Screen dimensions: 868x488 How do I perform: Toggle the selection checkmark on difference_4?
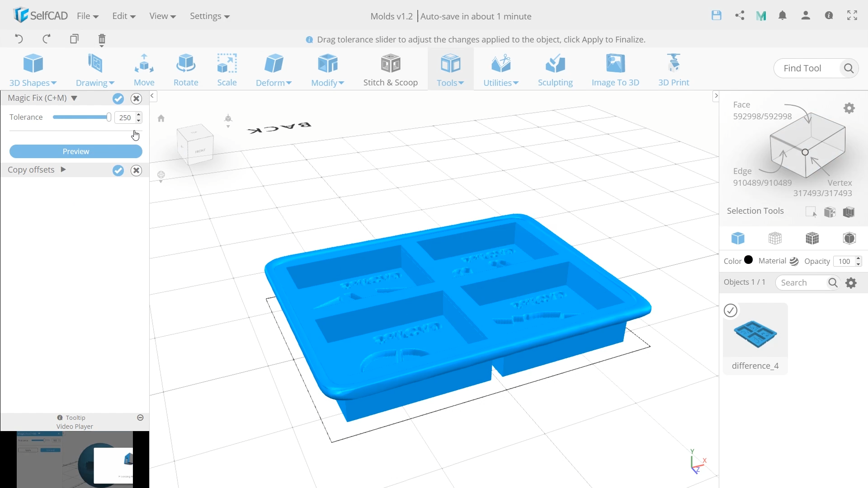[x=730, y=310]
